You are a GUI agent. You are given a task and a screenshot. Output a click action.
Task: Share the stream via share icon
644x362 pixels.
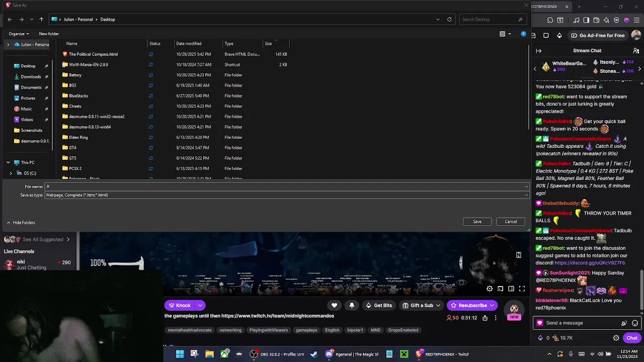485,318
